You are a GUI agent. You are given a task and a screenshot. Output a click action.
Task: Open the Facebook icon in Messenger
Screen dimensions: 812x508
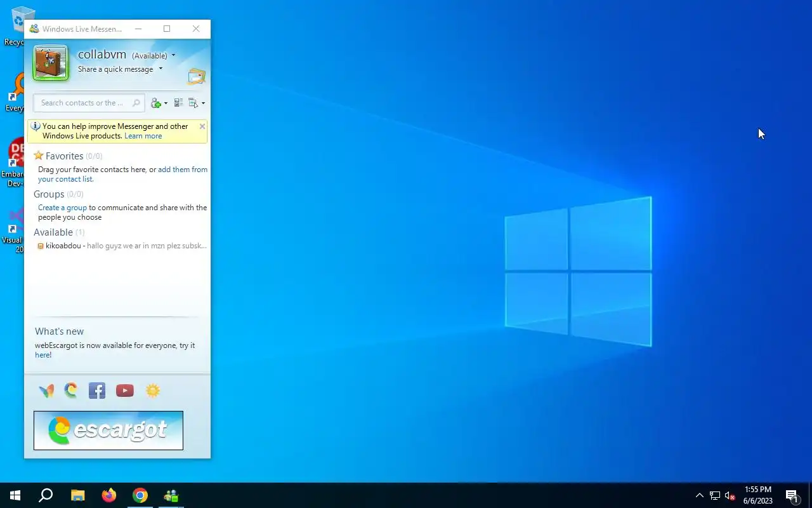(x=97, y=391)
